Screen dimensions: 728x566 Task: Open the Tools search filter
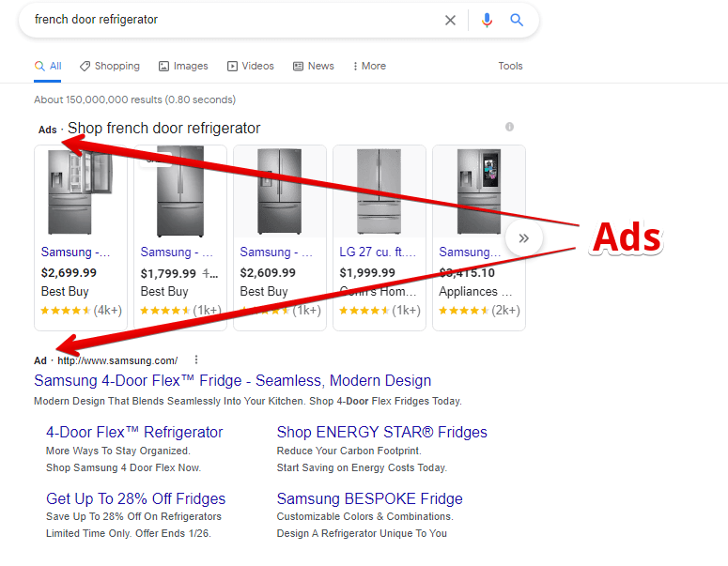tap(510, 66)
